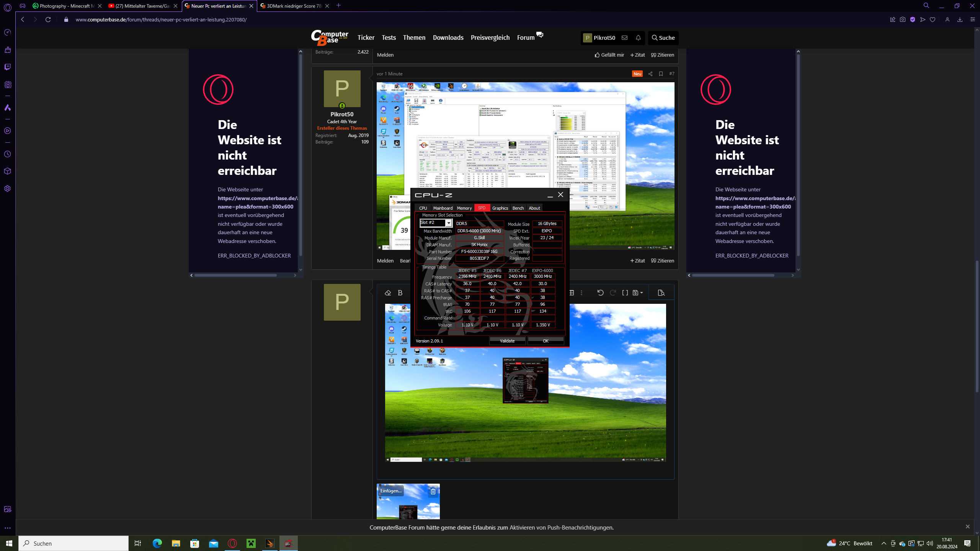Click the share icon on post #7
Image resolution: width=980 pixels, height=551 pixels.
click(x=650, y=74)
